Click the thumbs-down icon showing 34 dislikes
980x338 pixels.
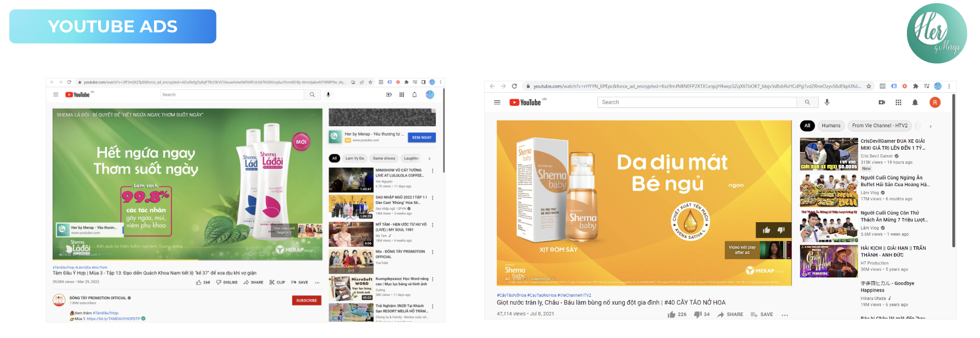(x=697, y=315)
